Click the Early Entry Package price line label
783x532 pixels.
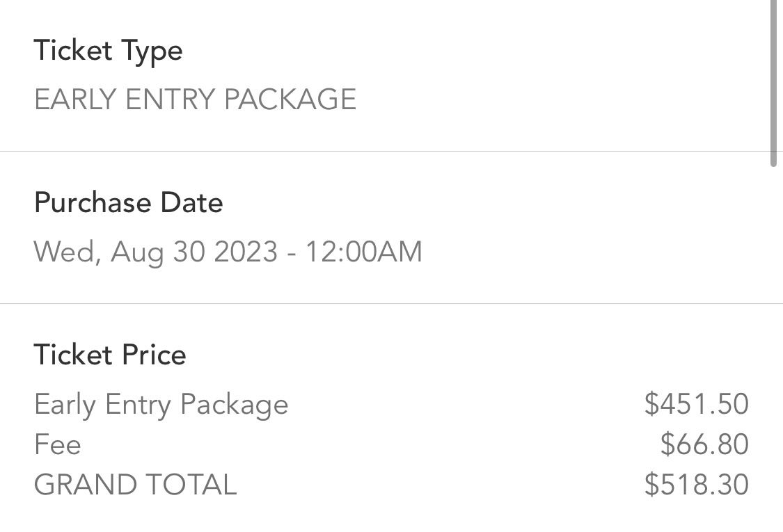click(161, 405)
